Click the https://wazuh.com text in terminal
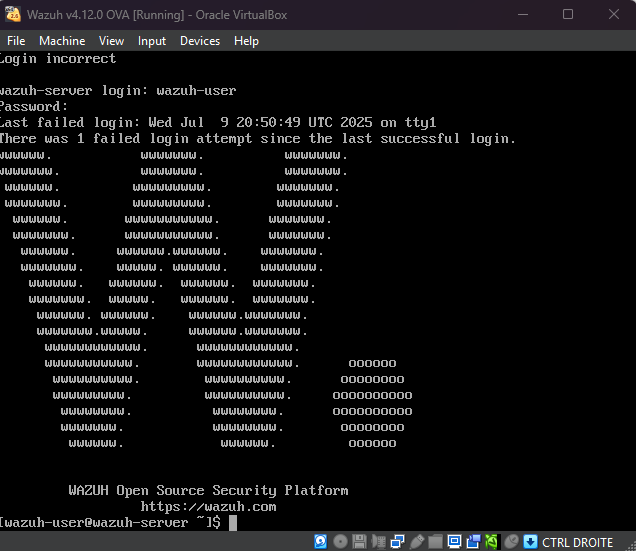This screenshot has height=551, width=636. (208, 506)
